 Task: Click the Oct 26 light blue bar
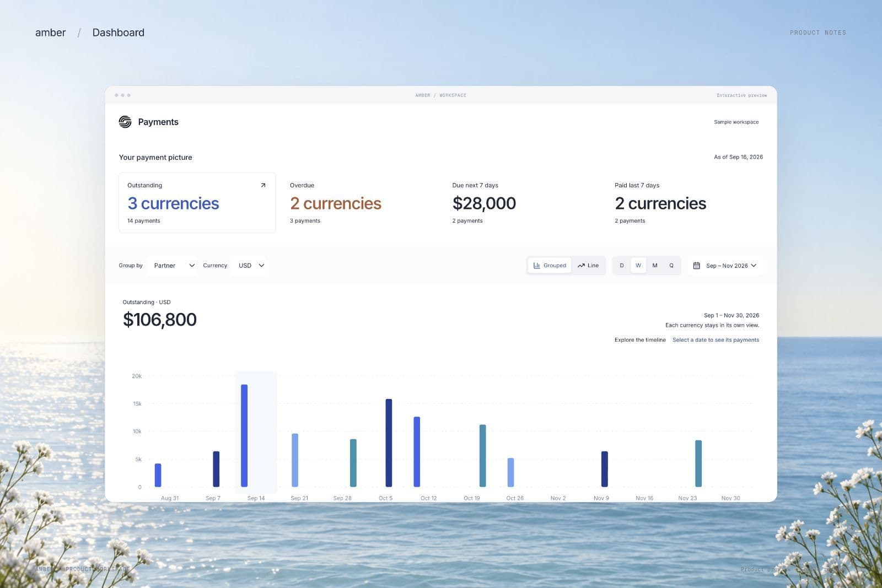pos(510,472)
